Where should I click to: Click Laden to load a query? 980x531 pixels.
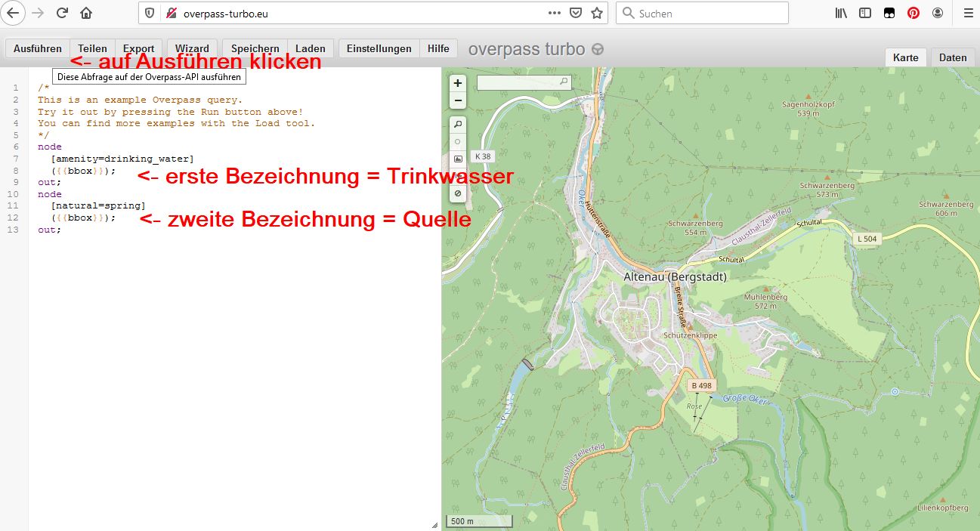pyautogui.click(x=311, y=48)
